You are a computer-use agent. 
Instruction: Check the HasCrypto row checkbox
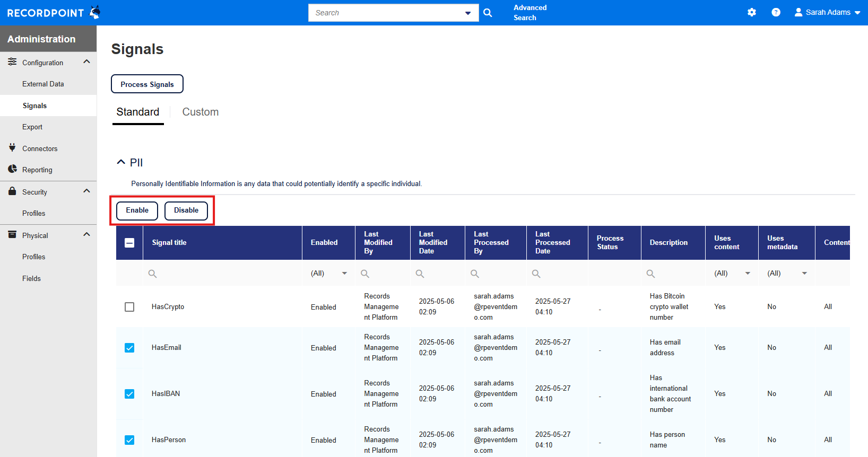(x=129, y=307)
